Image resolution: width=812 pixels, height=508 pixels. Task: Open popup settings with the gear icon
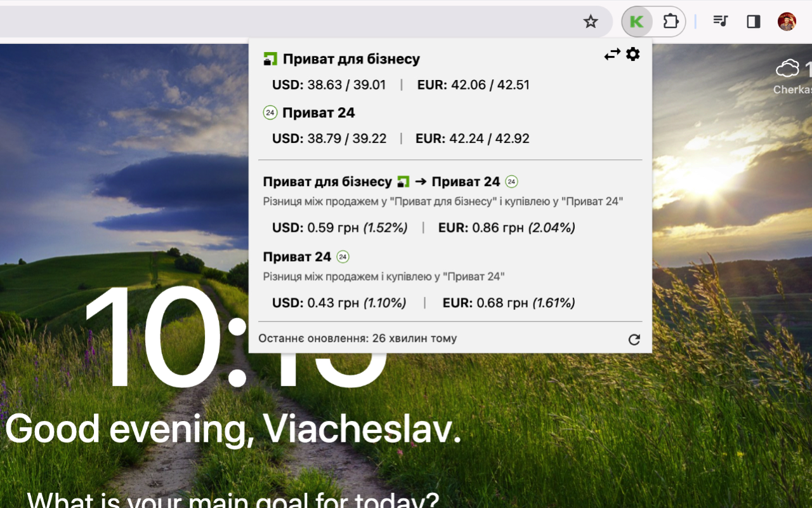click(x=633, y=54)
